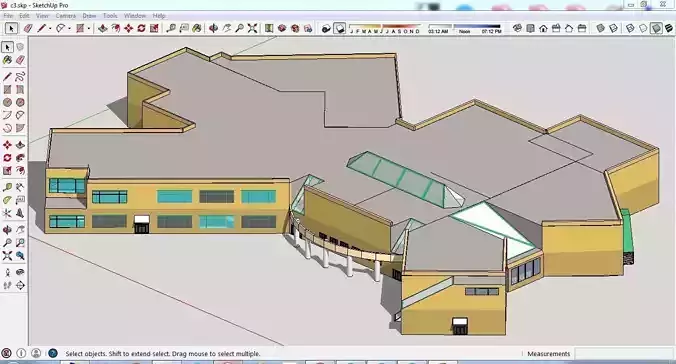Screen dimensions: 676x364
Task: Activate the Look Around tool
Action: point(20,272)
